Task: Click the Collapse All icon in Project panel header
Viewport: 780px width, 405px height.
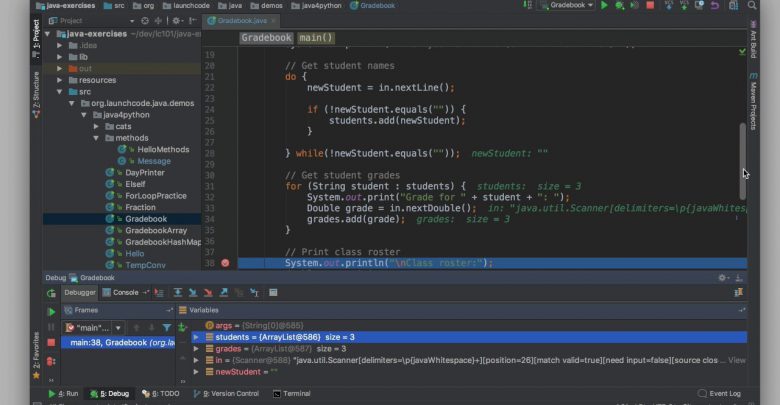Action: coord(158,21)
